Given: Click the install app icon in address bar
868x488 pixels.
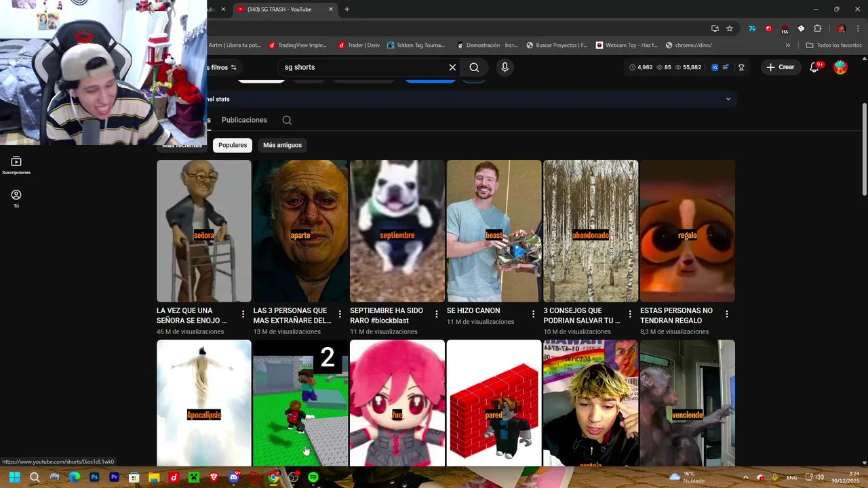Looking at the screenshot, I should tap(715, 28).
